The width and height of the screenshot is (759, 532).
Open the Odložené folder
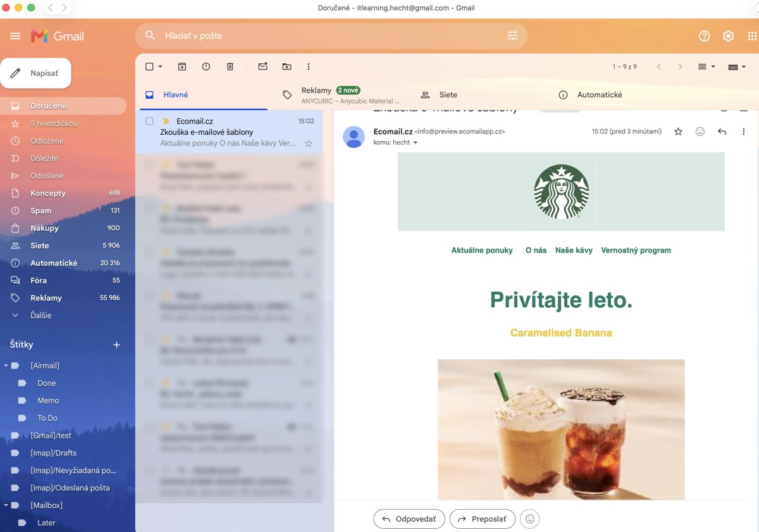click(63, 140)
